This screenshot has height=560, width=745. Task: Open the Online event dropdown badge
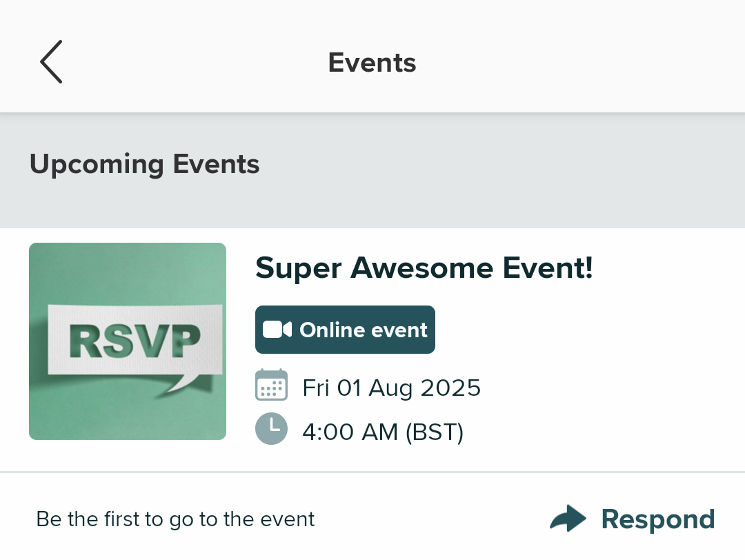click(x=345, y=330)
